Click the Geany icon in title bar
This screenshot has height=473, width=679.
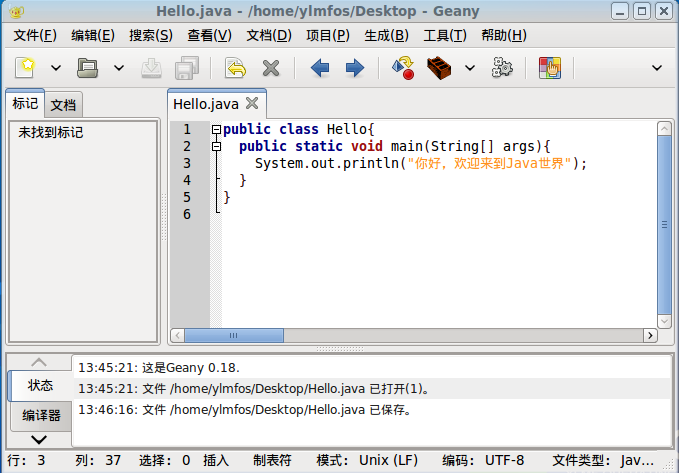(16, 12)
